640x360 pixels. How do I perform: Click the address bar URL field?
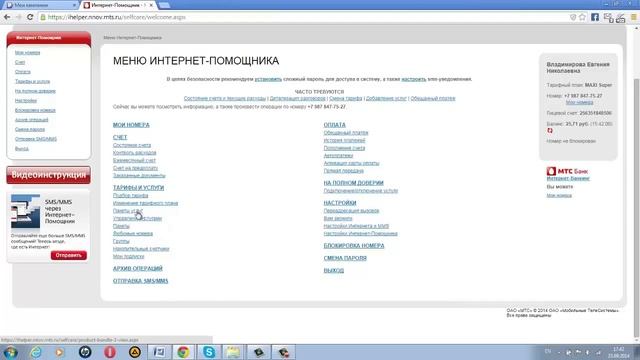(x=302, y=17)
